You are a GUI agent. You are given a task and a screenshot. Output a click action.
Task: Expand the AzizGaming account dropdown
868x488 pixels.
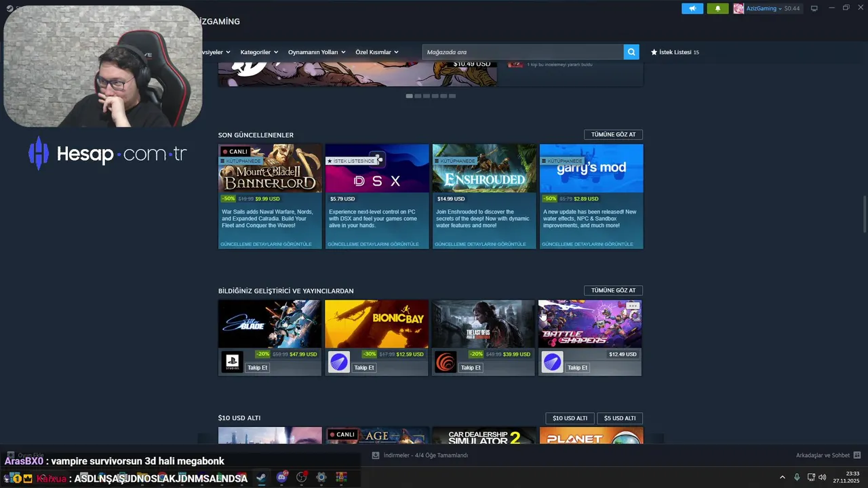point(764,9)
